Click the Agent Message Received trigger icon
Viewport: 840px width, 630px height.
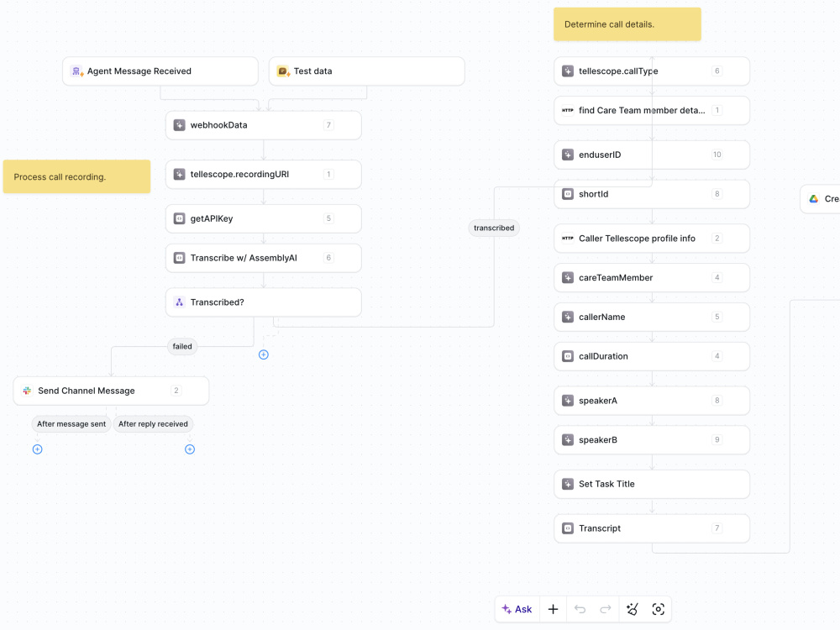(x=76, y=71)
